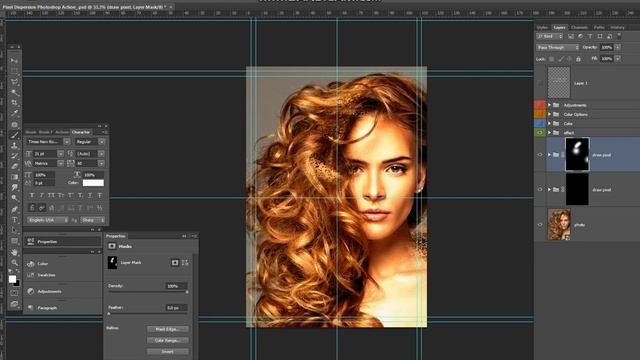Select the Move tool
The width and height of the screenshot is (640, 360).
point(14,60)
